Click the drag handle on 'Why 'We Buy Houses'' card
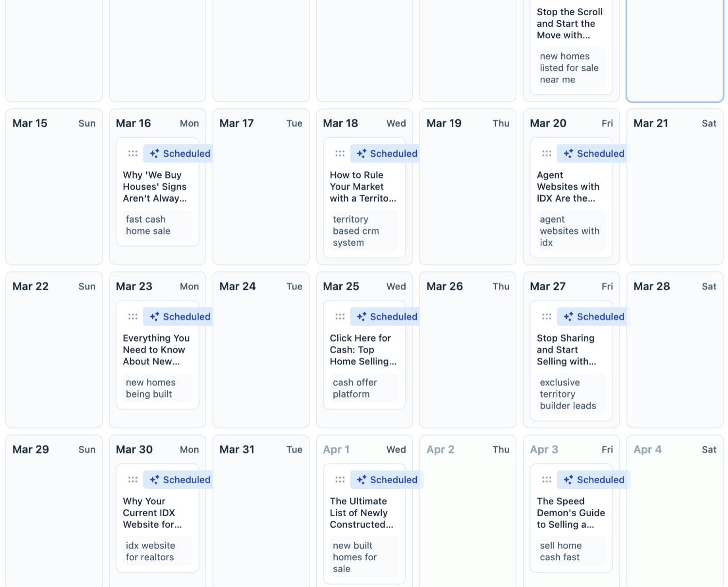 click(132, 153)
